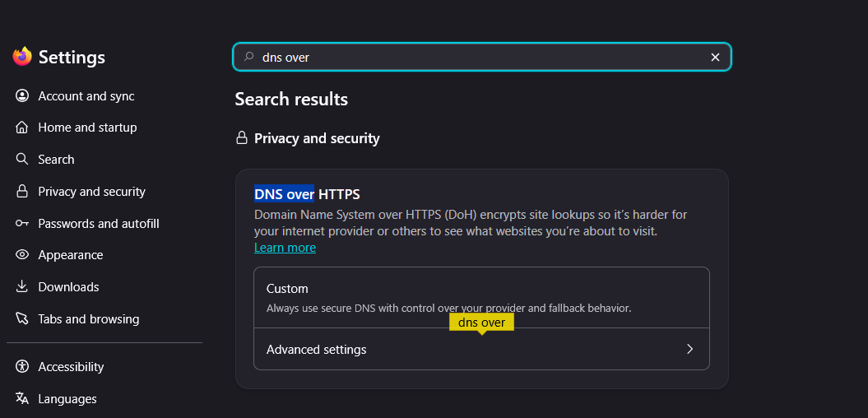
Task: Click the Firefox logo beside Settings
Action: click(22, 57)
